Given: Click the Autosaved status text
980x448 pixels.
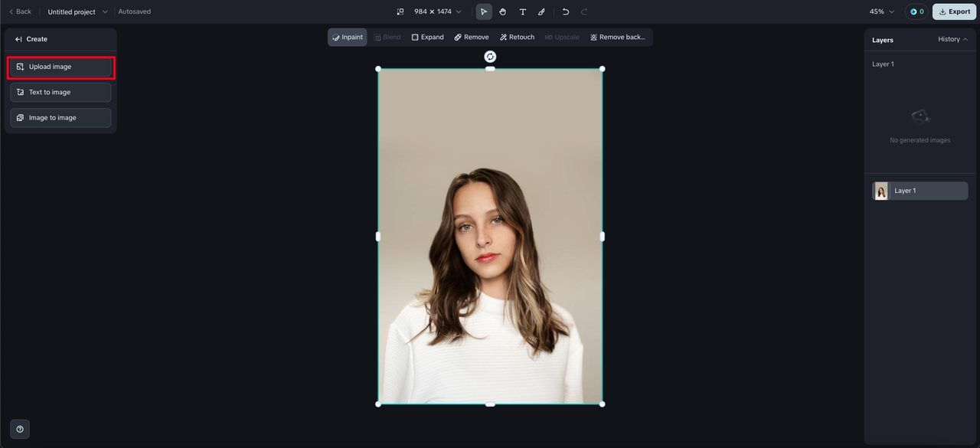Looking at the screenshot, I should pyautogui.click(x=135, y=11).
